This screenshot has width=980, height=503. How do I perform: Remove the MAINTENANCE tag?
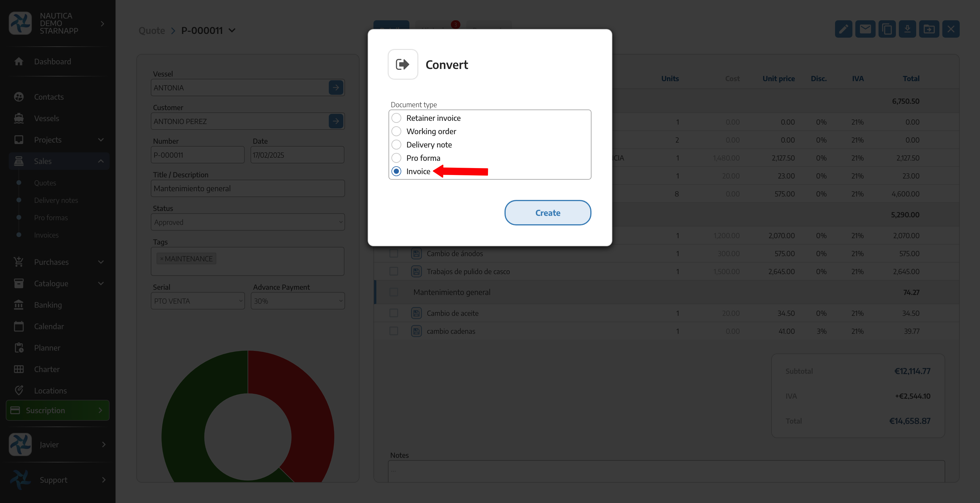(x=162, y=259)
